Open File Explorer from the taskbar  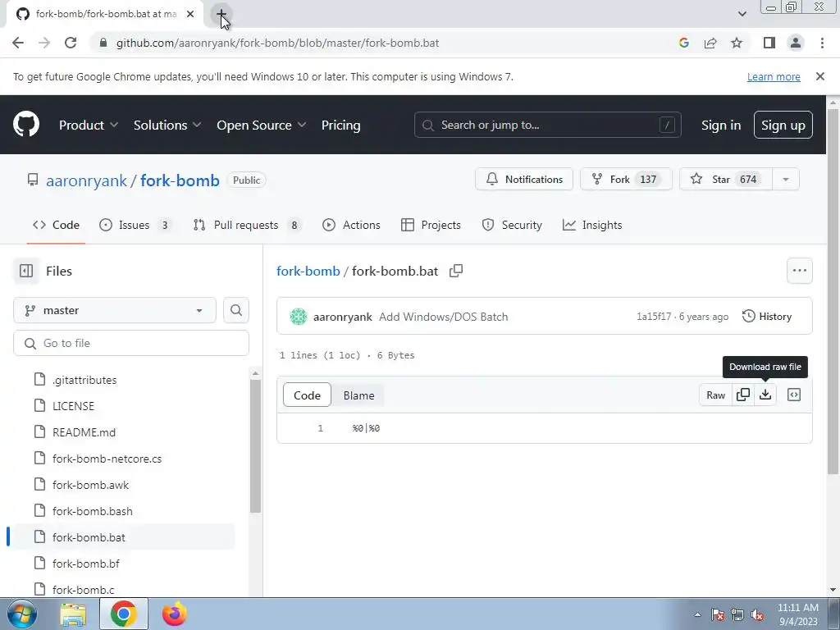pyautogui.click(x=73, y=614)
